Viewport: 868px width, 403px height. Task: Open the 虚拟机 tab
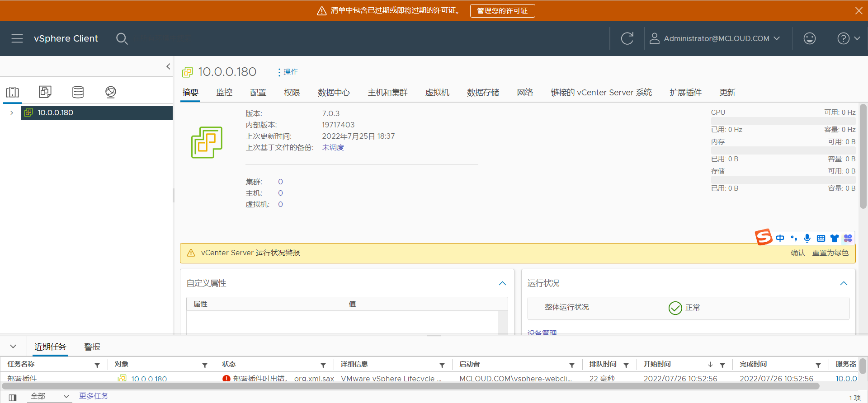[x=437, y=93]
